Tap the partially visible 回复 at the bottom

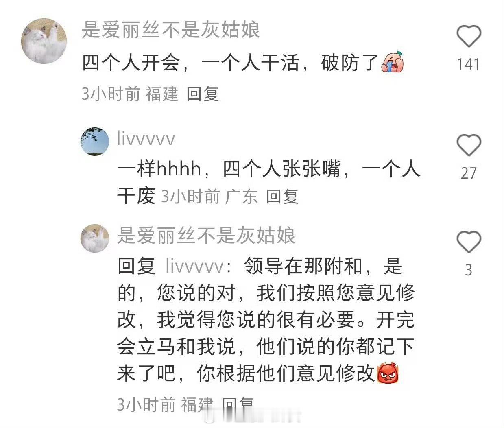pyautogui.click(x=238, y=404)
